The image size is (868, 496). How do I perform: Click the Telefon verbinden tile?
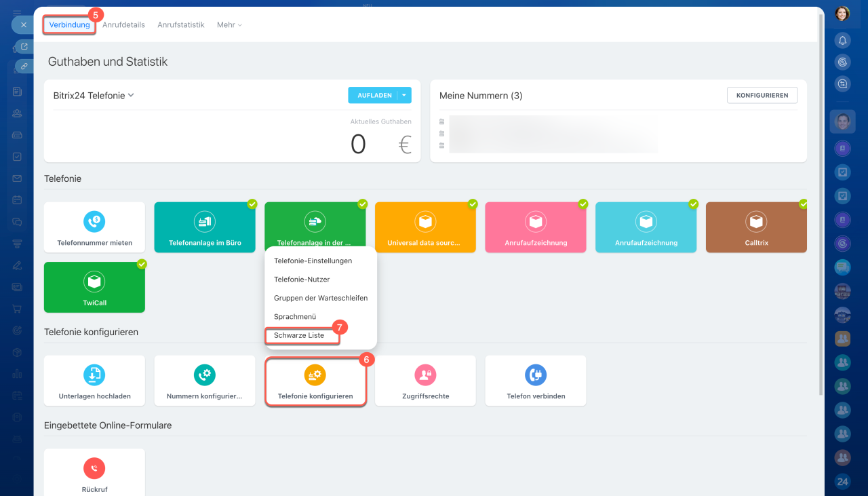[x=535, y=381]
